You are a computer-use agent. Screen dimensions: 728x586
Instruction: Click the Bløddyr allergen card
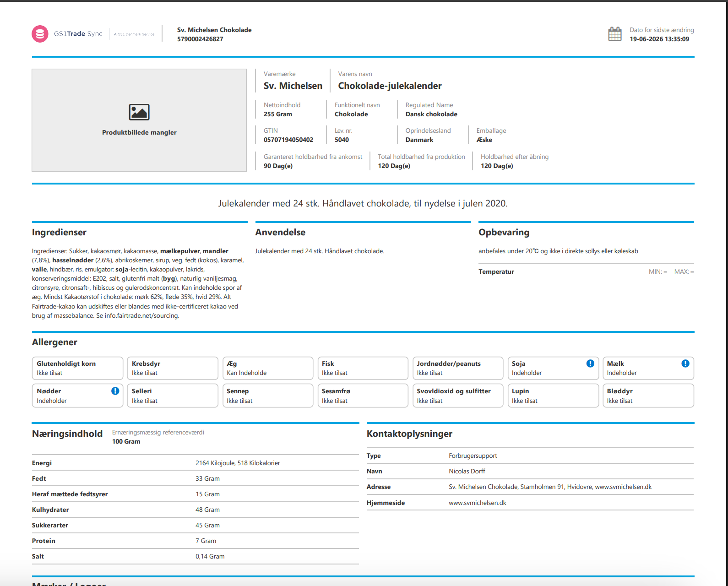click(648, 396)
